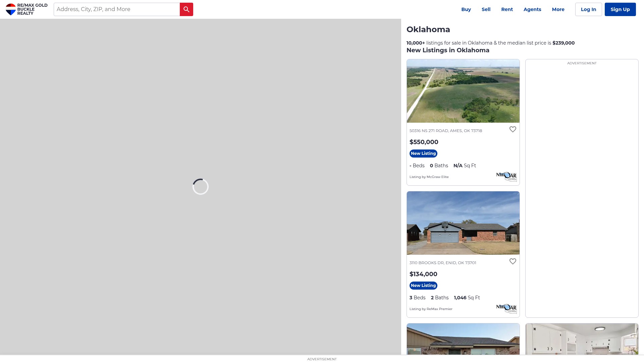
Task: Click '10,000+' listings count text
Action: pos(416,43)
